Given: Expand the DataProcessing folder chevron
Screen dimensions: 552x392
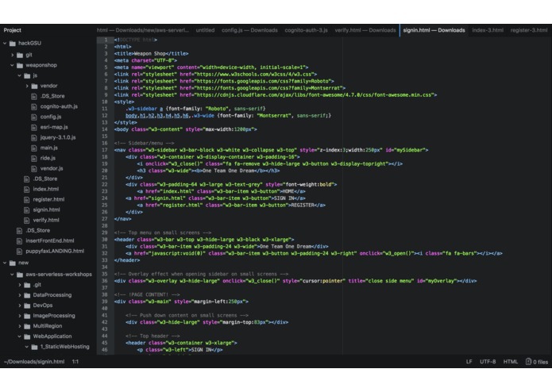Looking at the screenshot, I should (x=19, y=295).
